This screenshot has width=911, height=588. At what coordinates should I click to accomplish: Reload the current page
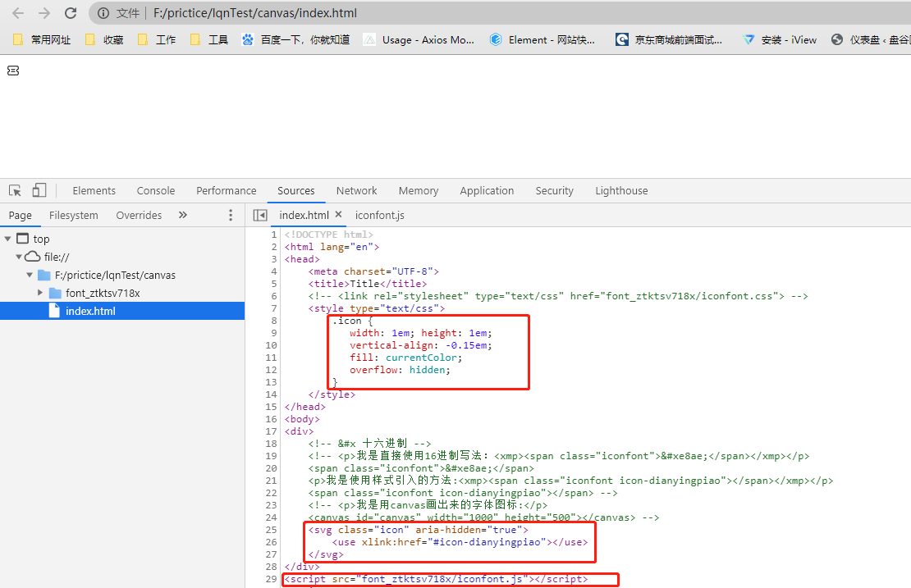pyautogui.click(x=71, y=13)
